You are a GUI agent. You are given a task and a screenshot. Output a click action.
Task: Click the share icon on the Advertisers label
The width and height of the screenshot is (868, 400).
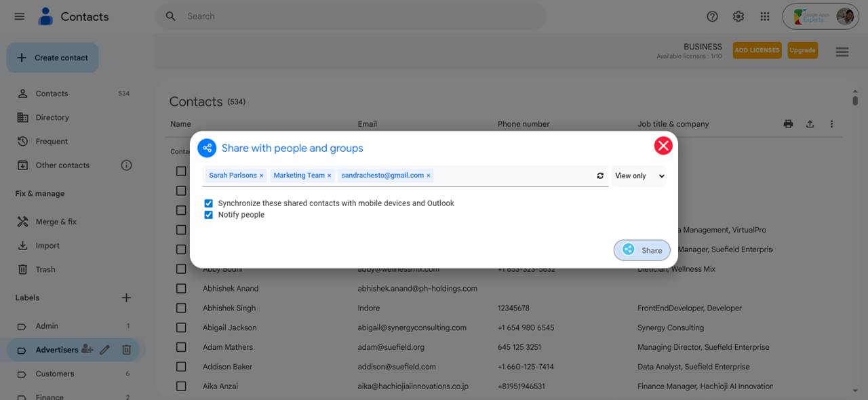point(87,350)
